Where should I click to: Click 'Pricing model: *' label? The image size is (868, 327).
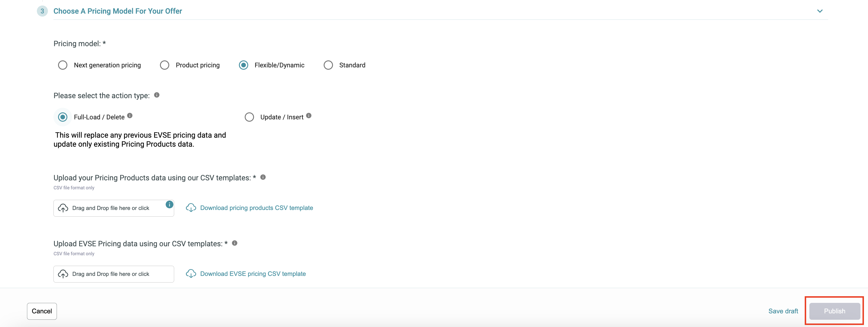click(80, 44)
